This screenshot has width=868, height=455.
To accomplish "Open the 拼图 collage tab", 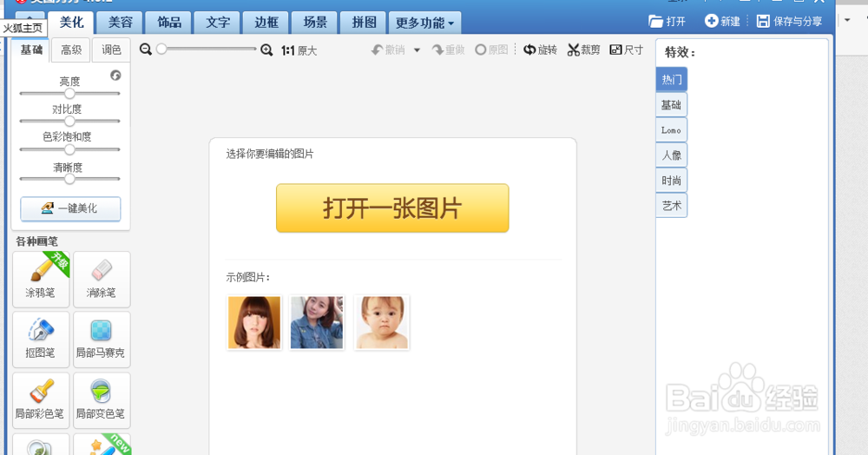I will pos(364,23).
